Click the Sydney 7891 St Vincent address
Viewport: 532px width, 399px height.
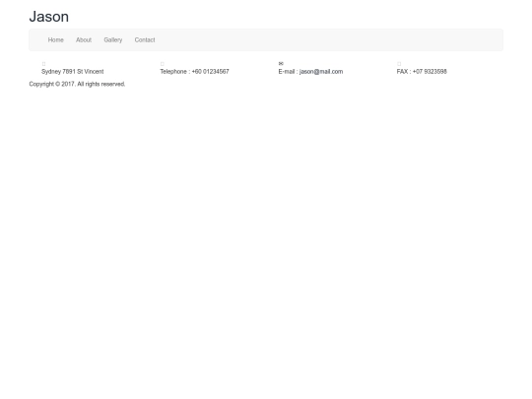click(73, 72)
